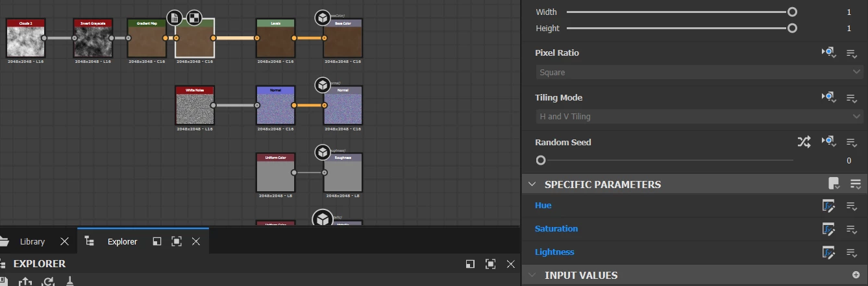Click the Clouds 2 node output connector

click(44, 38)
